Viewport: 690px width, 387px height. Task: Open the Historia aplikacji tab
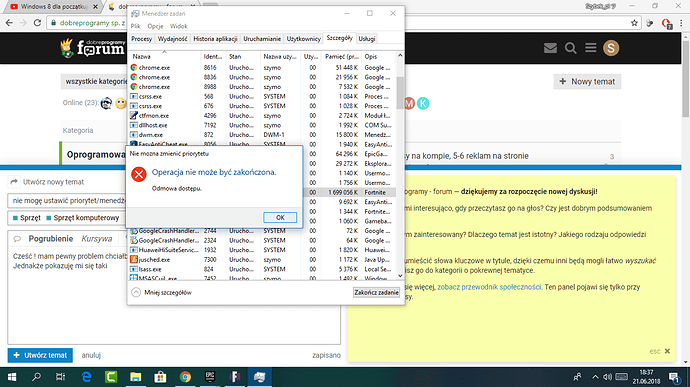tap(215, 39)
